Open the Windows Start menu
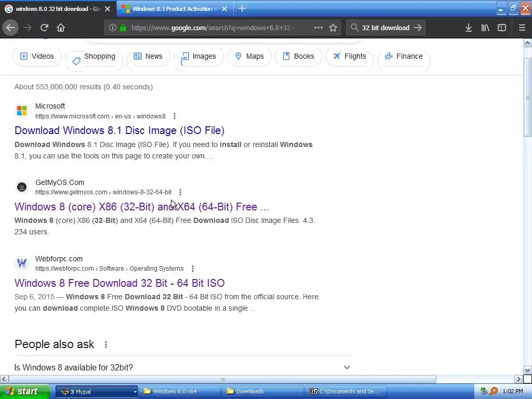The width and height of the screenshot is (532, 399). [25, 391]
